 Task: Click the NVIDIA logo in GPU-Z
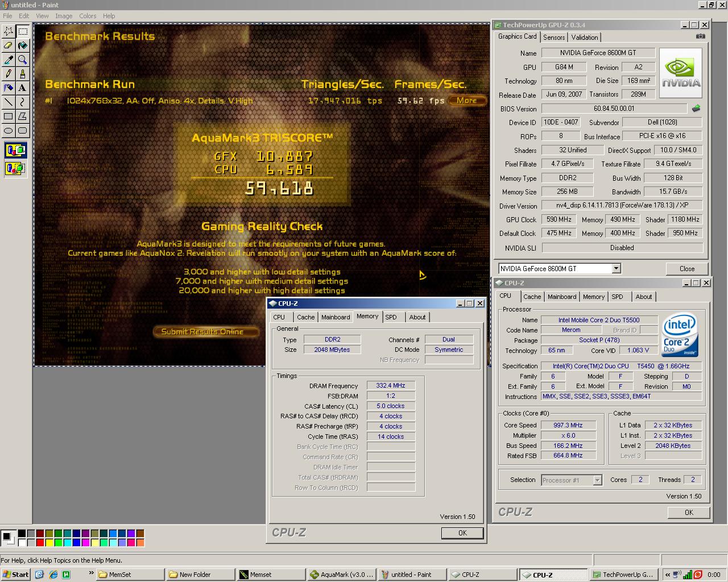(x=680, y=73)
